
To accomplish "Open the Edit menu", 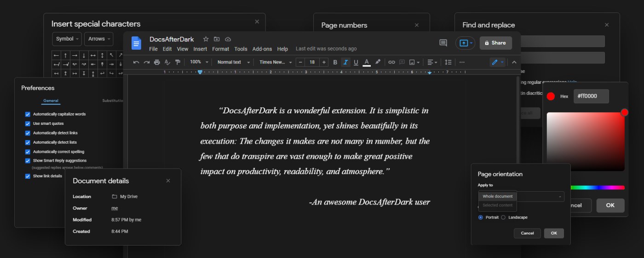I will click(x=167, y=49).
